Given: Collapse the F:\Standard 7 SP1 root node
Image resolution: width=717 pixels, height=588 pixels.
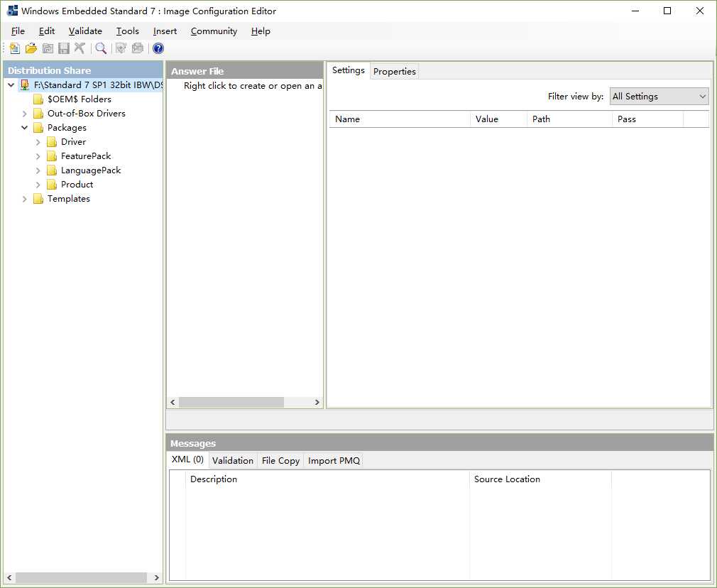Looking at the screenshot, I should click(11, 85).
